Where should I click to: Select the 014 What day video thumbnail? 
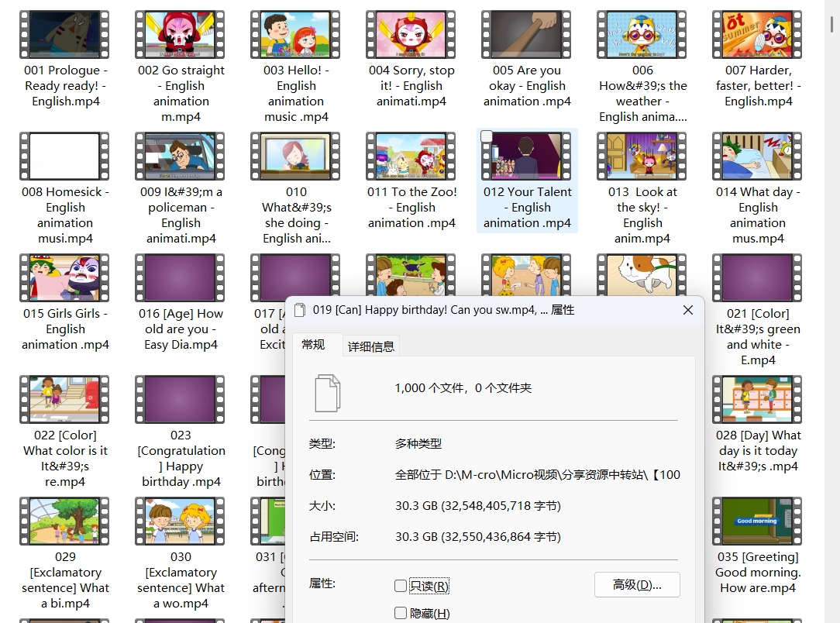point(757,156)
